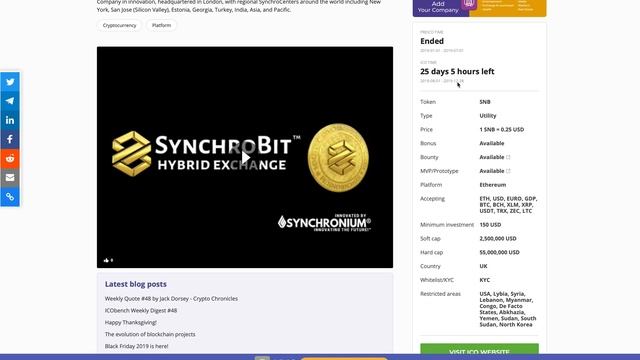This screenshot has height=360, width=640.
Task: Click the Bounty Available link
Action: pyautogui.click(x=491, y=157)
